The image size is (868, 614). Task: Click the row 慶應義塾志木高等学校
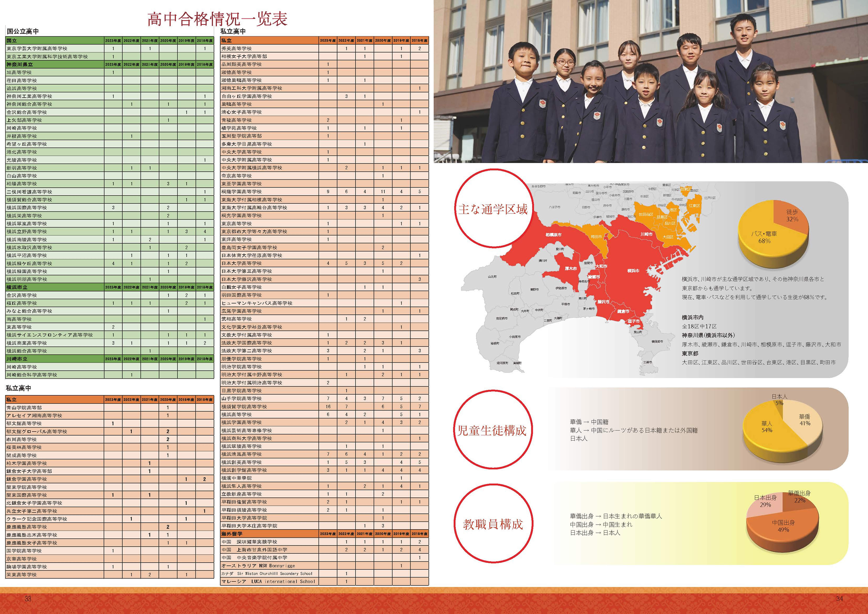point(110,535)
